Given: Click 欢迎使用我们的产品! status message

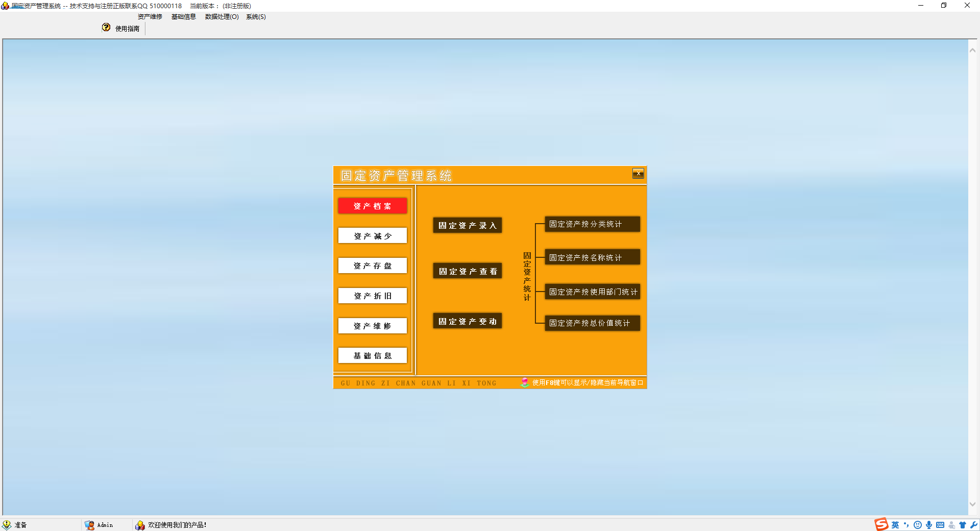Looking at the screenshot, I should point(177,525).
